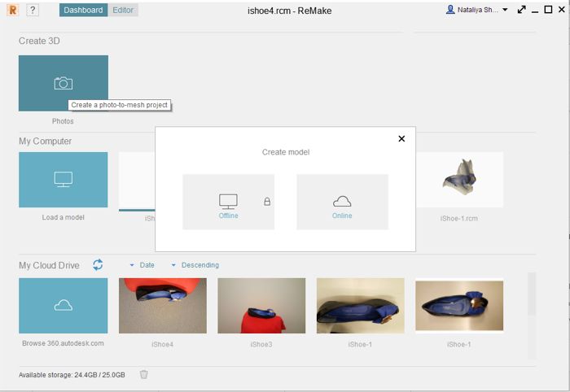Click the trash can icon near storage
The height and width of the screenshot is (392, 570).
[144, 374]
